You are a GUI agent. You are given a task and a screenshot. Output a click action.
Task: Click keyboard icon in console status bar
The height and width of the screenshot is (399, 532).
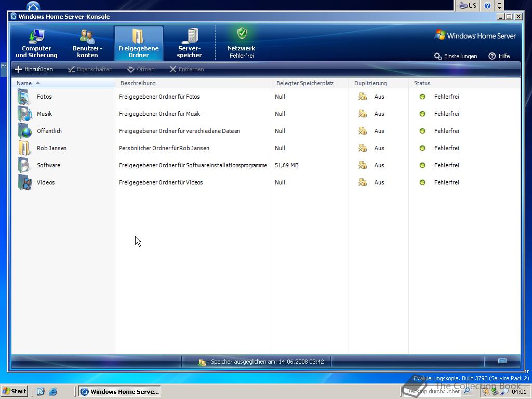click(502, 361)
